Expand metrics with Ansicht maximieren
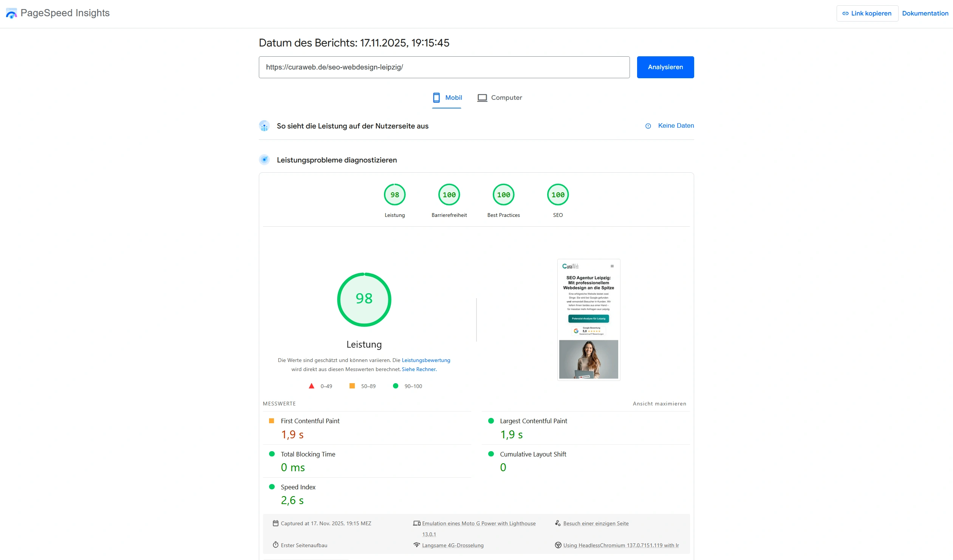Screen dimensions: 953x560 pos(659,404)
